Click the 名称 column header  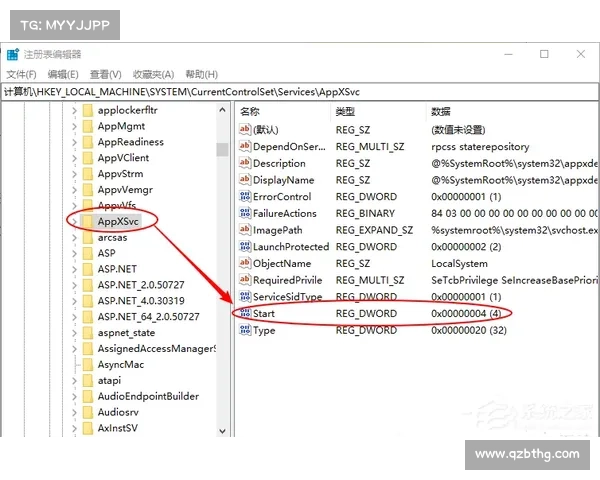(251, 111)
